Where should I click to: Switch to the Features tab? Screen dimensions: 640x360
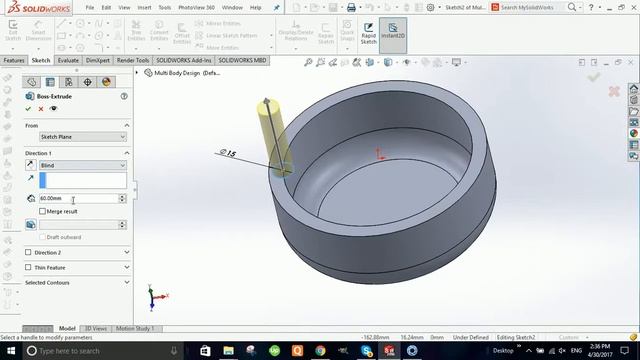[x=14, y=60]
